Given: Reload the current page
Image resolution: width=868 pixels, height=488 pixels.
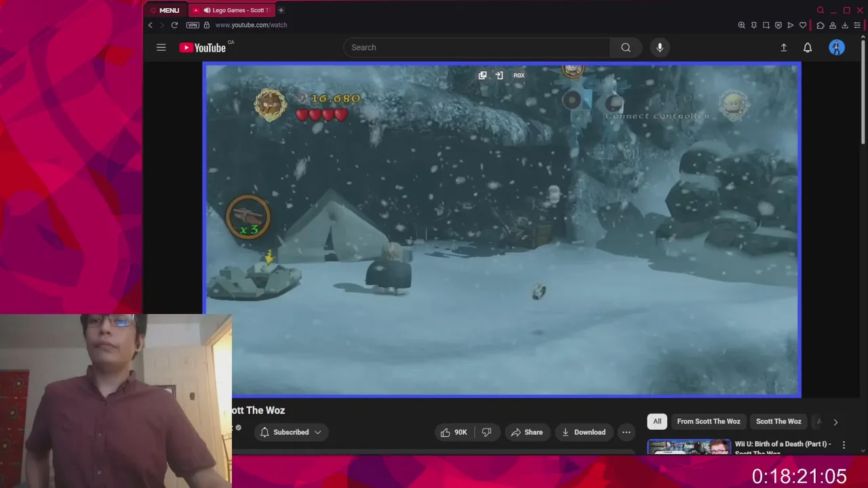Looking at the screenshot, I should (174, 25).
